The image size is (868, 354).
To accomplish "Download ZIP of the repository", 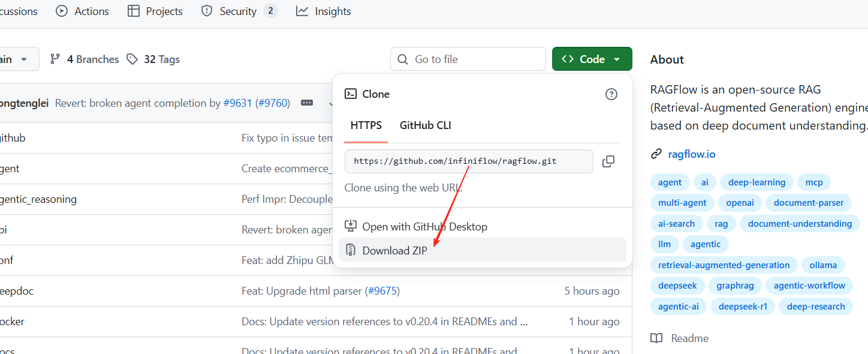I will tap(483, 250).
